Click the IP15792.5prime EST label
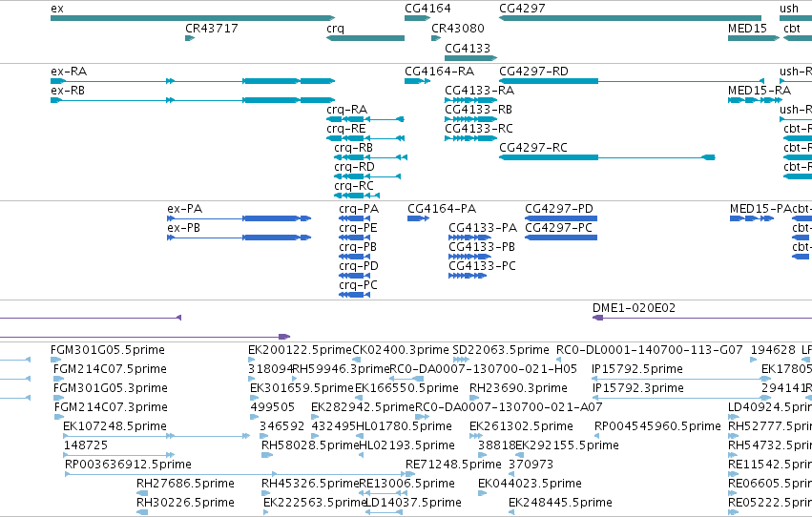Image resolution: width=812 pixels, height=517 pixels. click(x=637, y=369)
